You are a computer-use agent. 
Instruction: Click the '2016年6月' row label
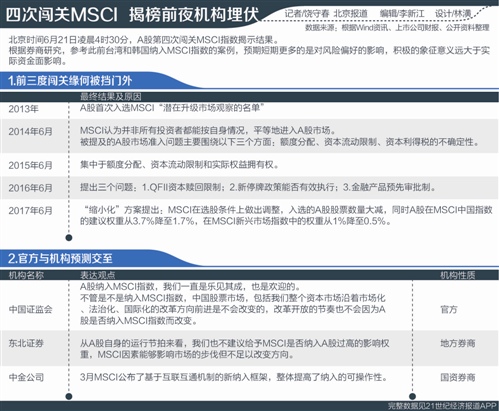30,188
